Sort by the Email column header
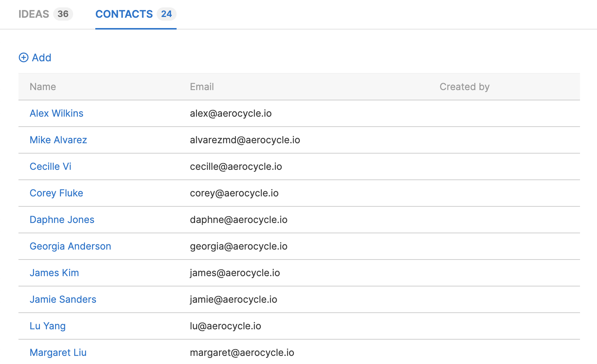 [202, 87]
